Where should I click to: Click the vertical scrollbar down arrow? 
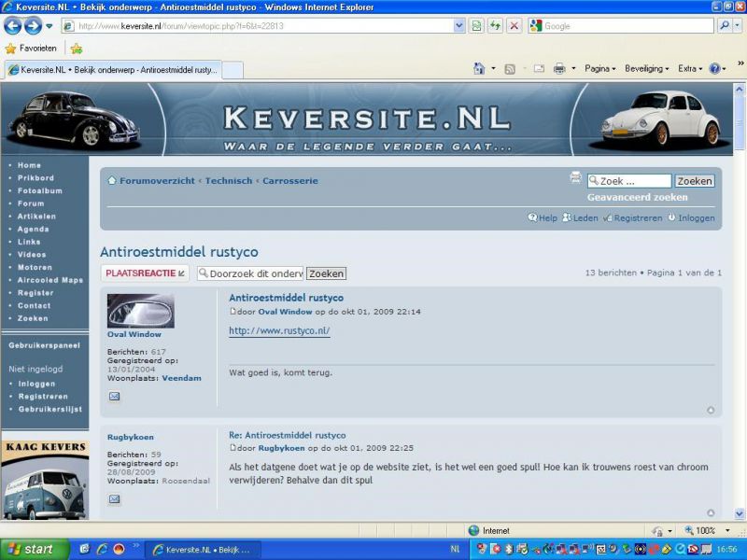click(x=739, y=514)
